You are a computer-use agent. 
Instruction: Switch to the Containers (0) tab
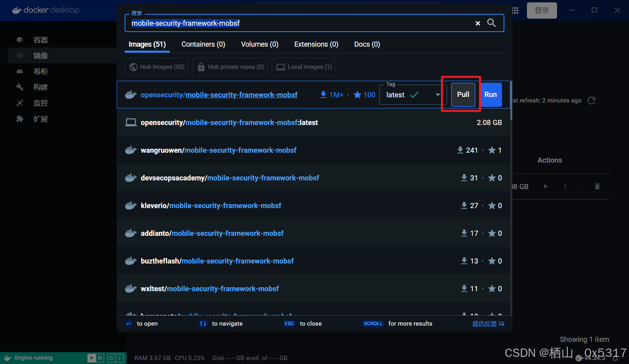[203, 44]
